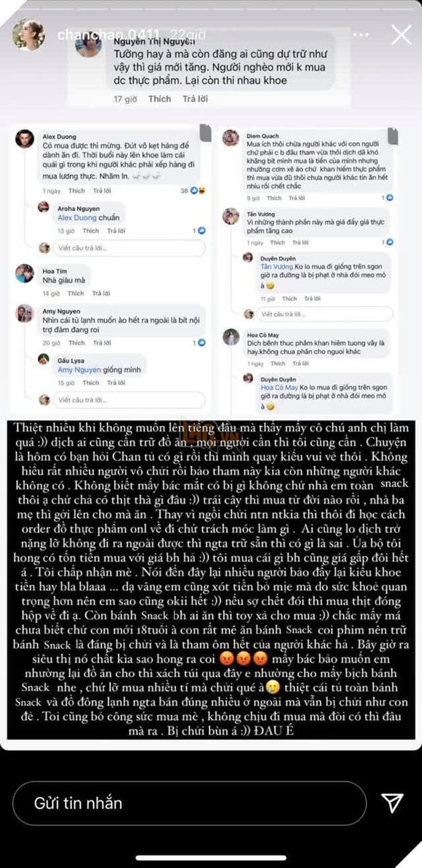
Task: Tap Amy Nguyen's avatar
Action: [x=24, y=313]
